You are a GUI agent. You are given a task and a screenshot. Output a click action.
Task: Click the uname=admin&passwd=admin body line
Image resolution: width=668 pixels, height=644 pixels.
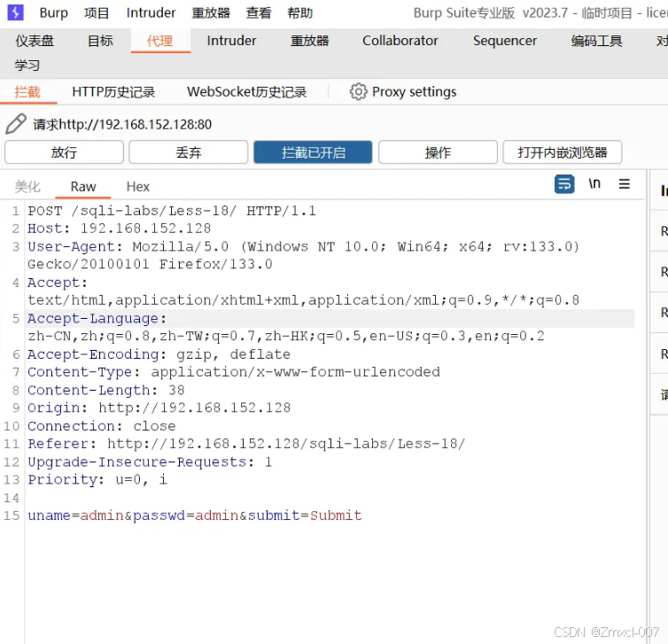[x=195, y=516]
